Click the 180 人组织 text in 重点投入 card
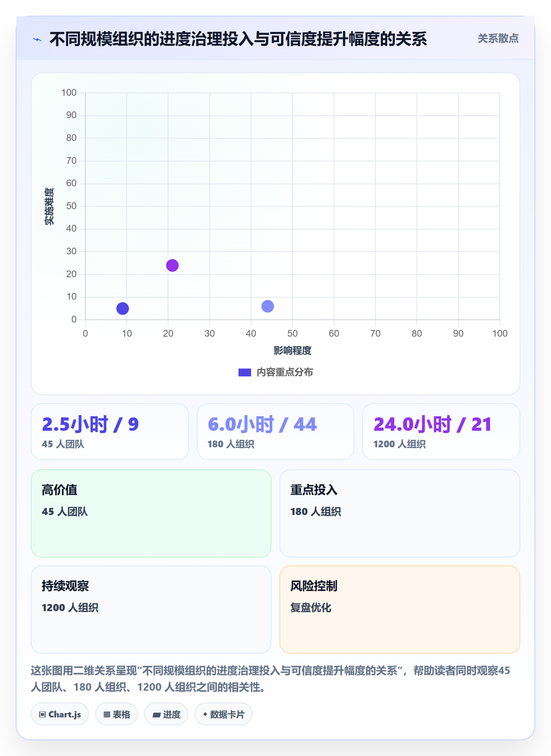Screen dimensions: 551x756 pos(316,511)
